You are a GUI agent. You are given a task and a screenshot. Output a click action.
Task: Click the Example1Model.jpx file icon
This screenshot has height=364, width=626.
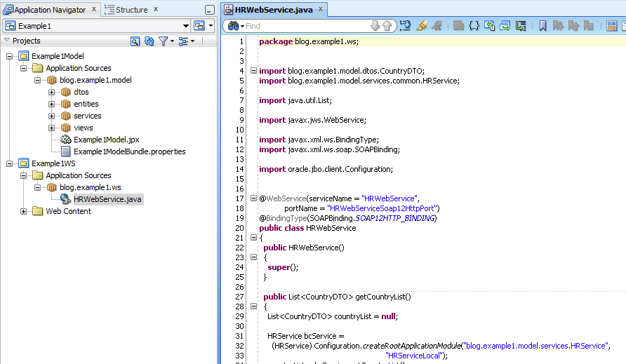65,140
